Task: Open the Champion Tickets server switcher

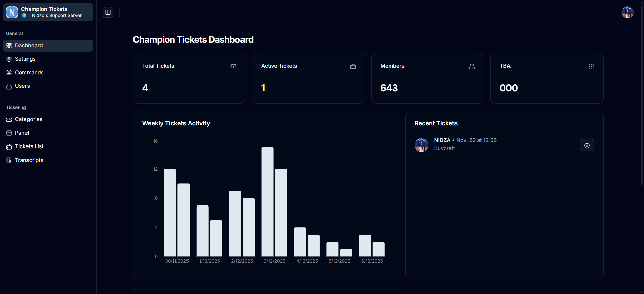Action: [48, 12]
